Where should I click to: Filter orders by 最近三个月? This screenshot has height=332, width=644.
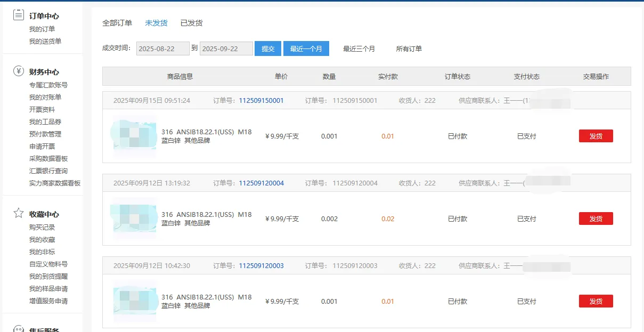(x=359, y=48)
